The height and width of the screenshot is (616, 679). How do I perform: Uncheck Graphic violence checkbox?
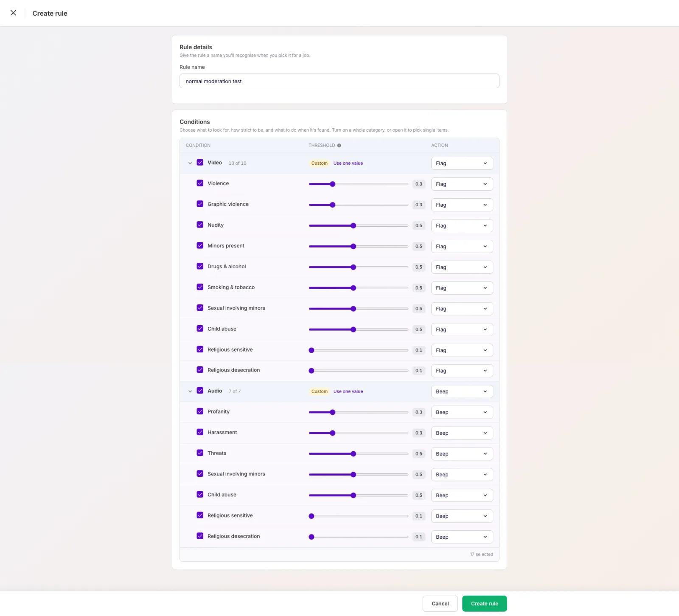click(x=200, y=204)
